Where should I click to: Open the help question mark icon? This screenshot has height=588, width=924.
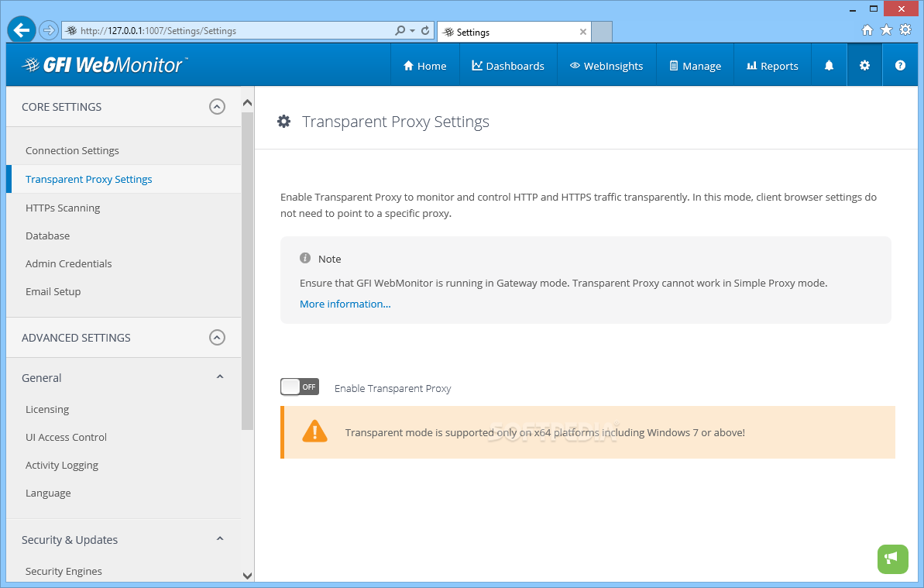click(x=900, y=65)
